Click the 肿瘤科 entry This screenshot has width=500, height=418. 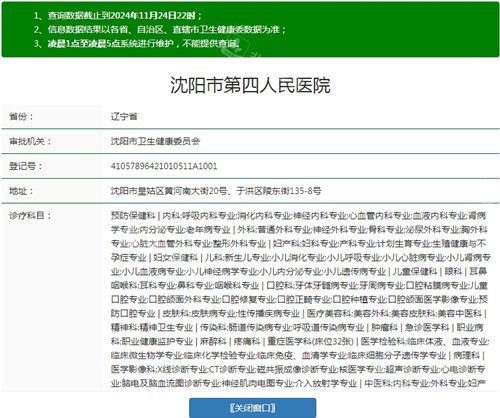coord(384,327)
